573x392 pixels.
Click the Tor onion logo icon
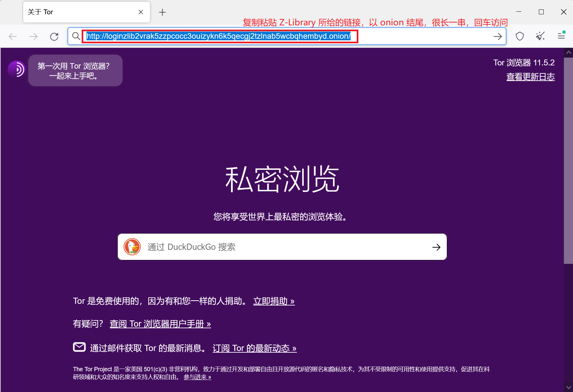[17, 69]
